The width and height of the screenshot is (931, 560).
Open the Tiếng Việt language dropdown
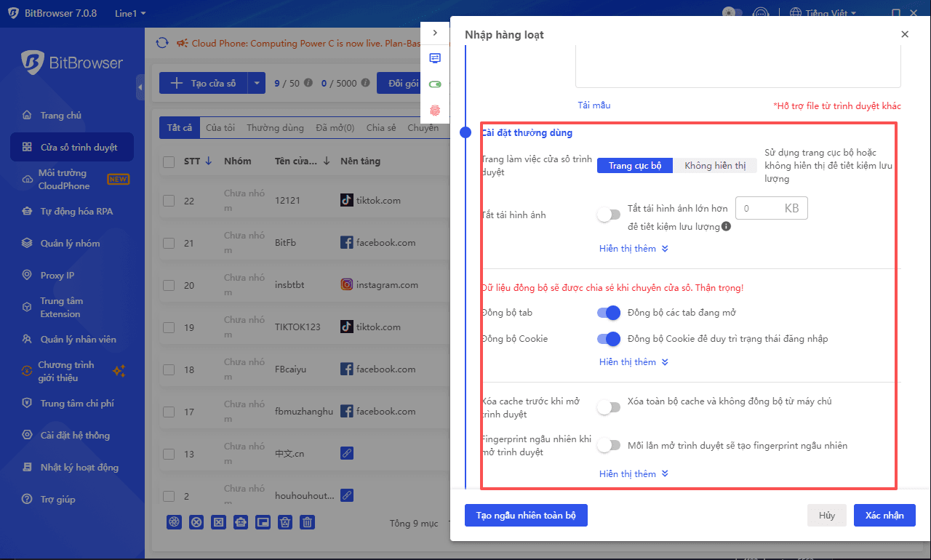(823, 13)
